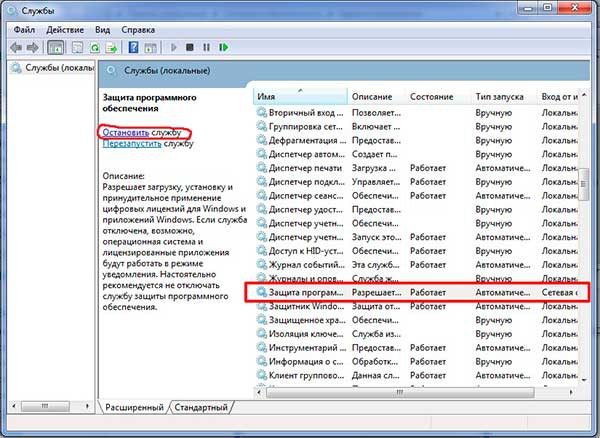
Task: Click the services list horizontal scrollbar thumb
Action: [399, 392]
